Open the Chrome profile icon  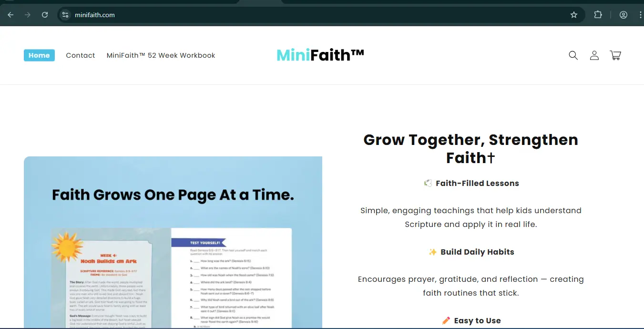623,15
